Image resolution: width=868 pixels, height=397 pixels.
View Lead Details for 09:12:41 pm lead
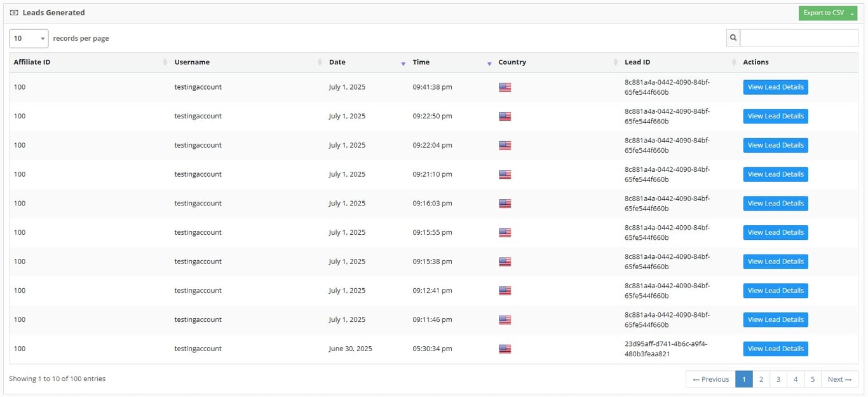775,291
